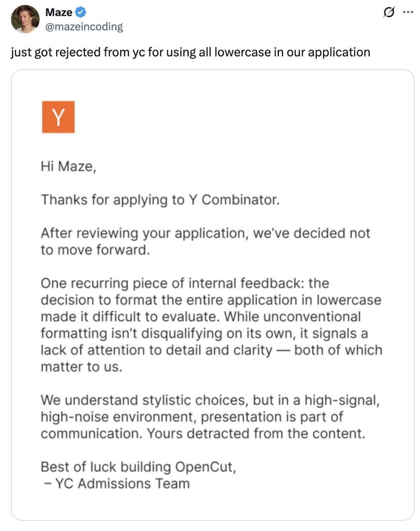The height and width of the screenshot is (531, 420).
Task: Click the Grok explain-post icon
Action: (388, 12)
